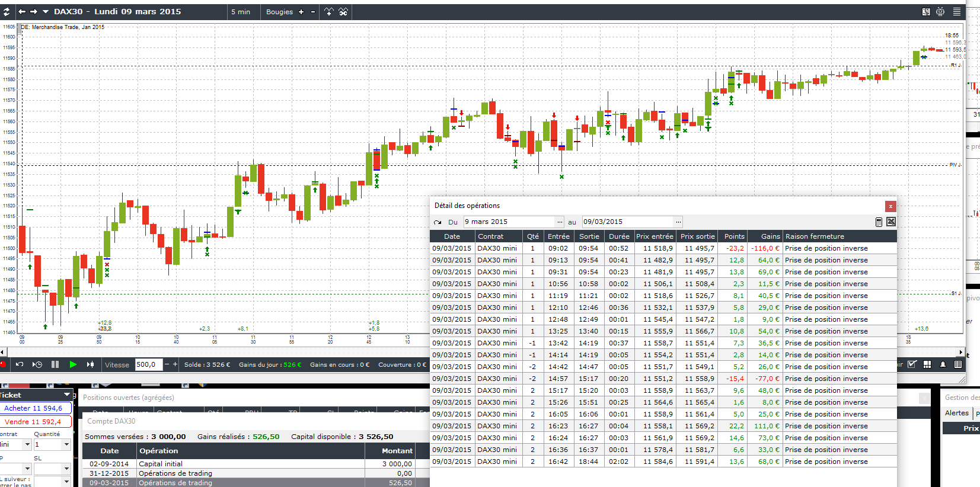Open the chart hamburger menu

click(957, 12)
